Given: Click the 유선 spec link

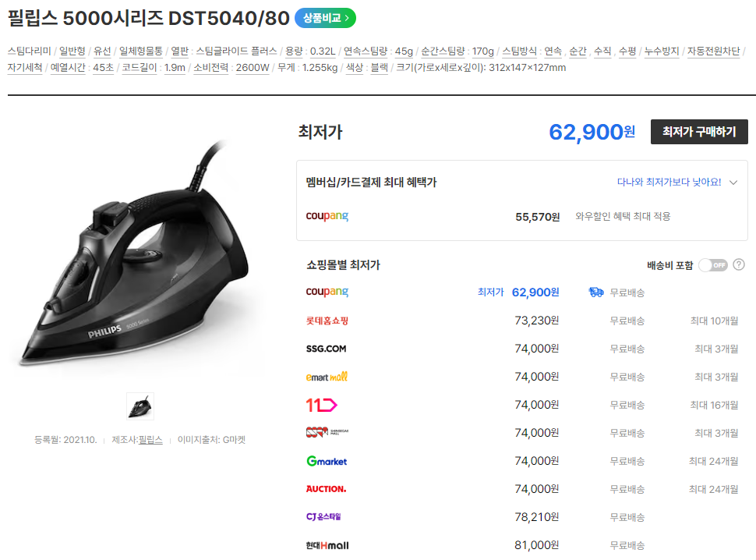Looking at the screenshot, I should [102, 51].
